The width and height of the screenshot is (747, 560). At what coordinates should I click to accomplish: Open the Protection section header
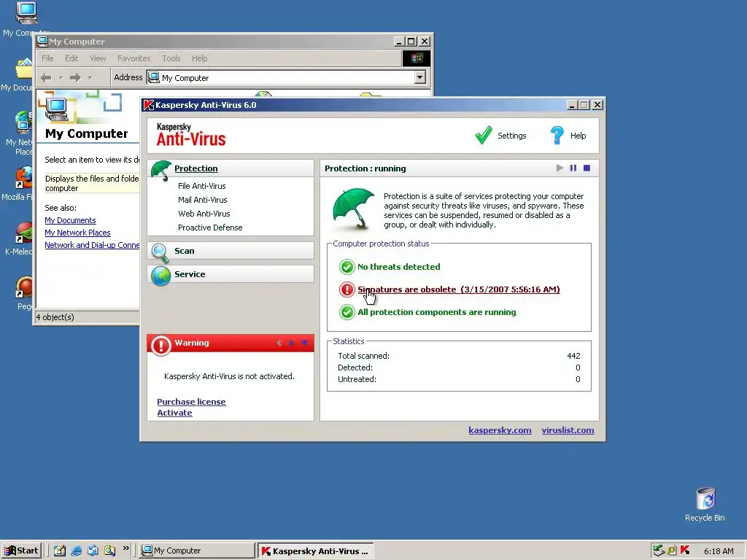tap(196, 168)
